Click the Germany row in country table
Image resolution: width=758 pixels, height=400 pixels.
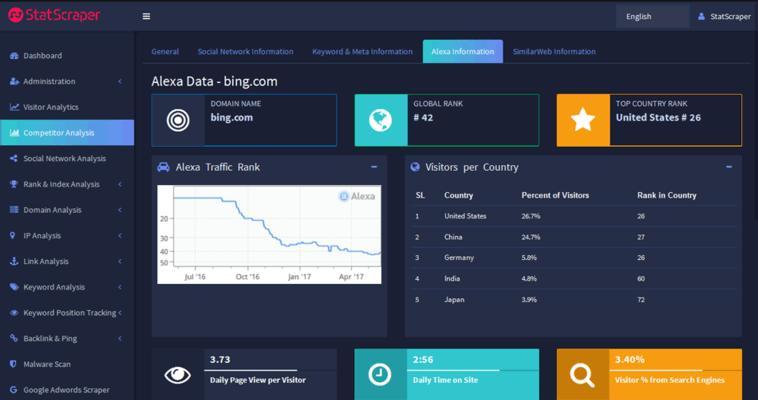[x=574, y=258]
